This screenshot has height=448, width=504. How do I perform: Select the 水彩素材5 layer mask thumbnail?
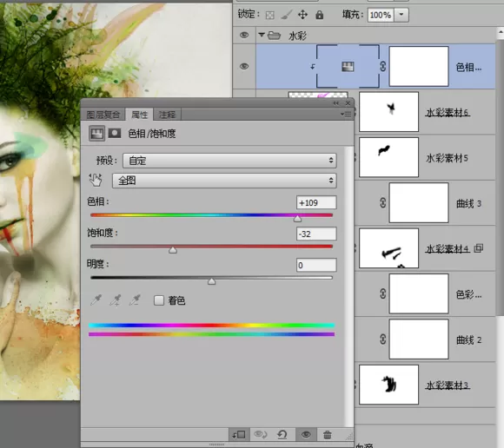tap(389, 157)
